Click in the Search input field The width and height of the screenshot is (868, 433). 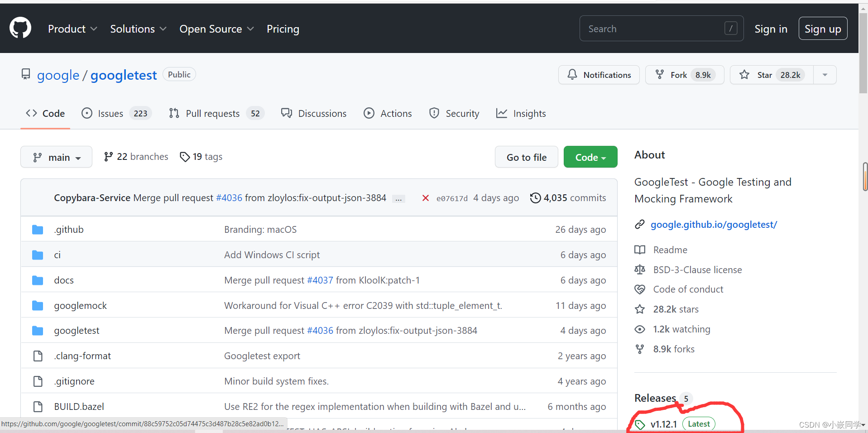click(x=662, y=29)
